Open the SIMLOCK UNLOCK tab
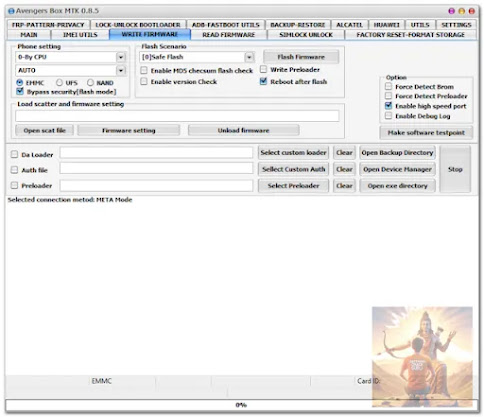 pos(306,35)
